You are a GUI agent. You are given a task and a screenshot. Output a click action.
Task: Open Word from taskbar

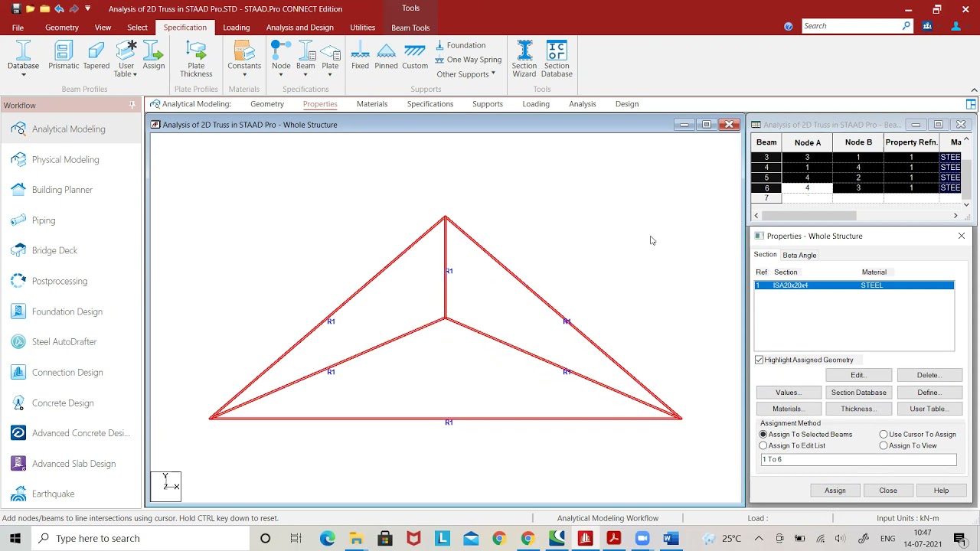[671, 539]
